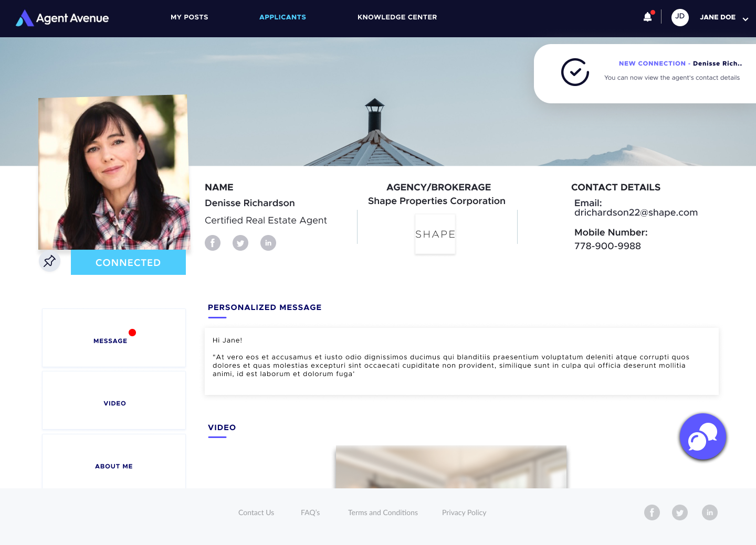Toggle the pin on Denisse's profile
The width and height of the screenshot is (756, 545).
(x=49, y=261)
